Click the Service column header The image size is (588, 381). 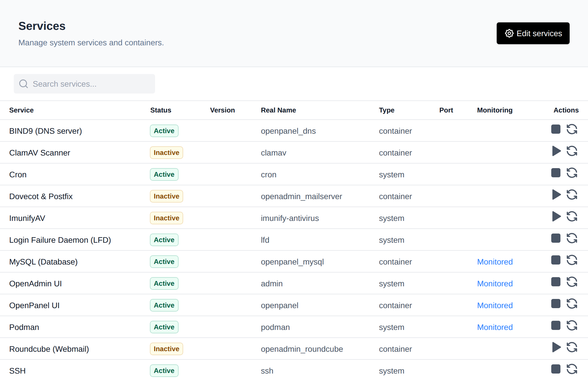[21, 110]
